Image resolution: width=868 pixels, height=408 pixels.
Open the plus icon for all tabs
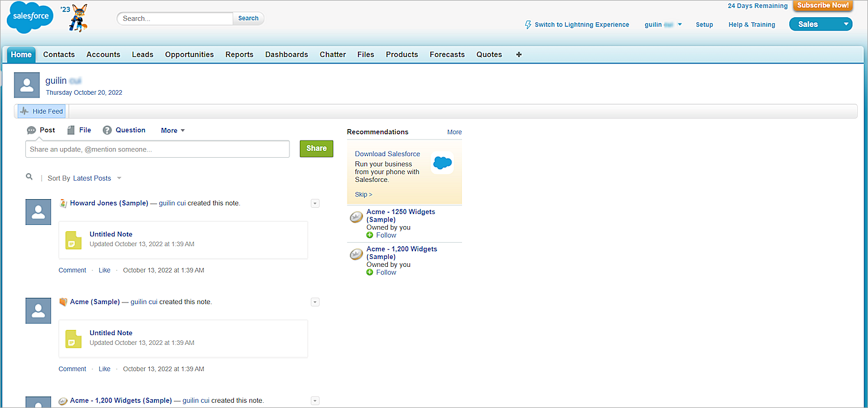(519, 55)
